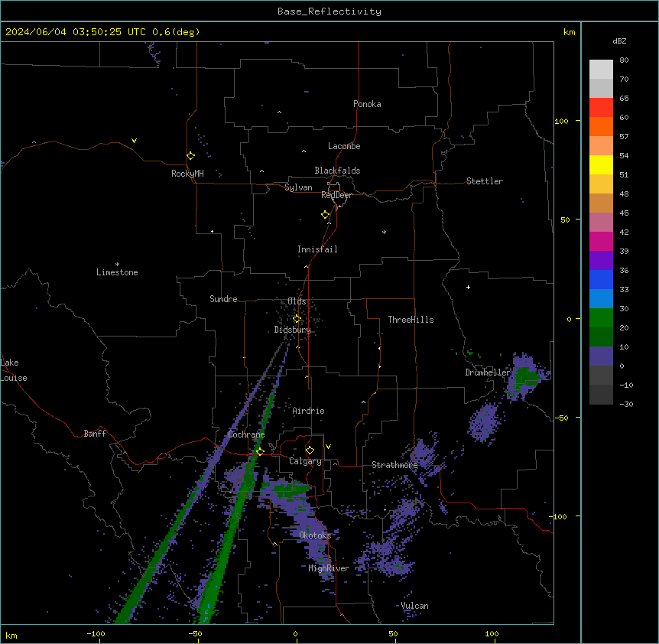Click the Blackfalds city label
Screen dimensions: 659x644
pyautogui.click(x=337, y=171)
